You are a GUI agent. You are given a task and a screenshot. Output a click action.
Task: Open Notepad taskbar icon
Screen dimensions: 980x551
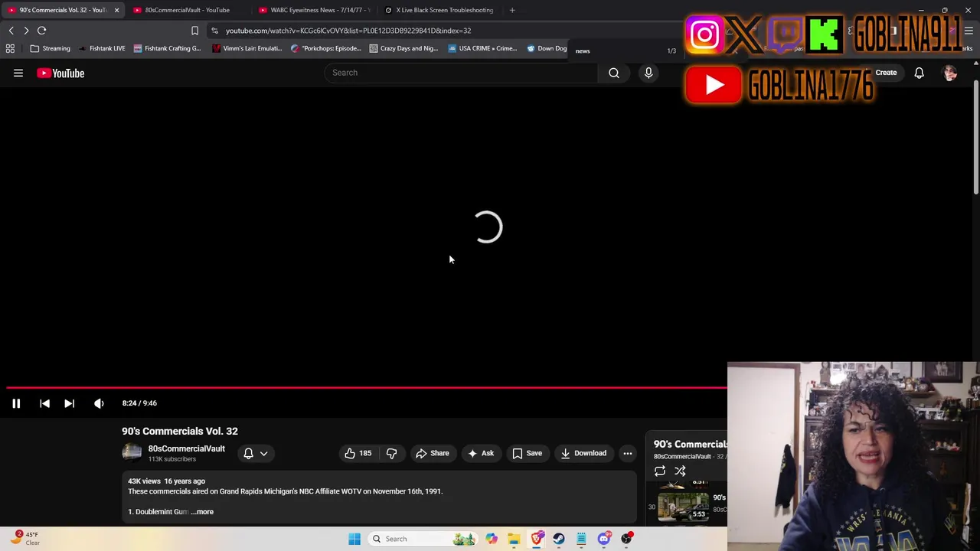(x=581, y=539)
